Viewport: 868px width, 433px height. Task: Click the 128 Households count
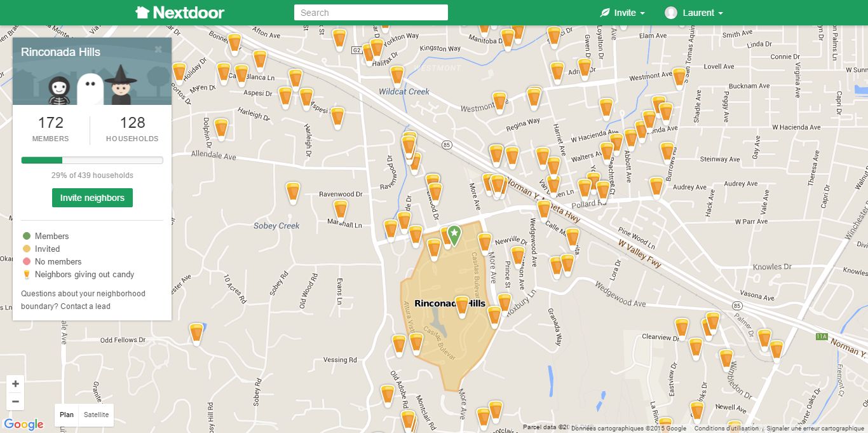click(x=132, y=123)
